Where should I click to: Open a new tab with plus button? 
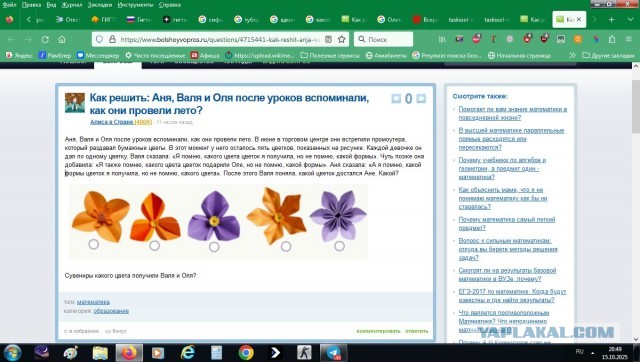[611, 19]
